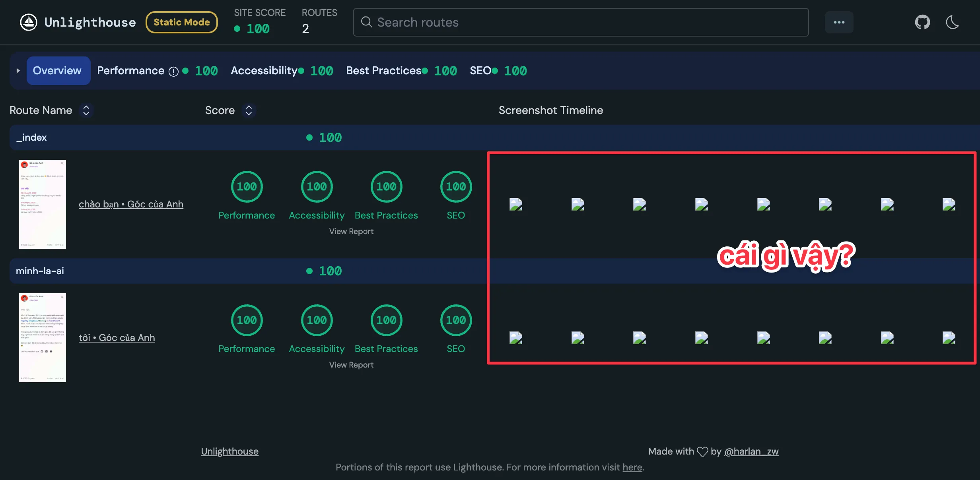Switch to the Accessibility tab

pyautogui.click(x=264, y=71)
